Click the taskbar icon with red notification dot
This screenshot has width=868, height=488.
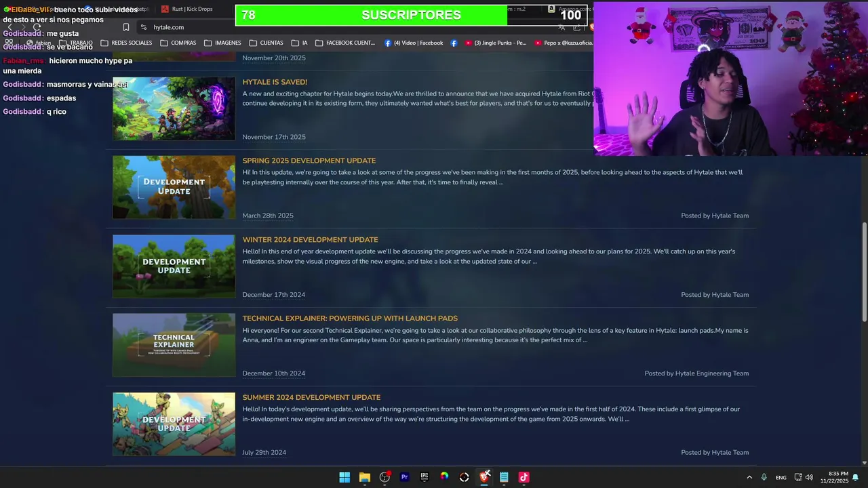[384, 477]
